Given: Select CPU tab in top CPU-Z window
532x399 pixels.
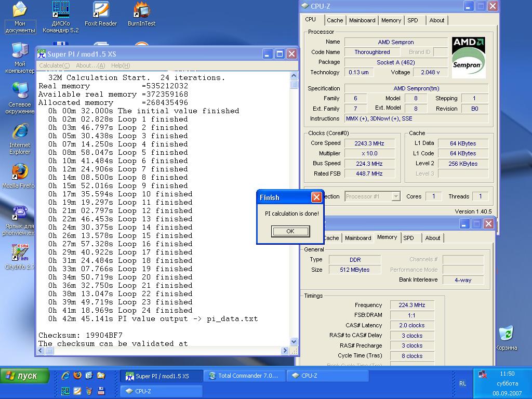Looking at the screenshot, I should 311,19.
